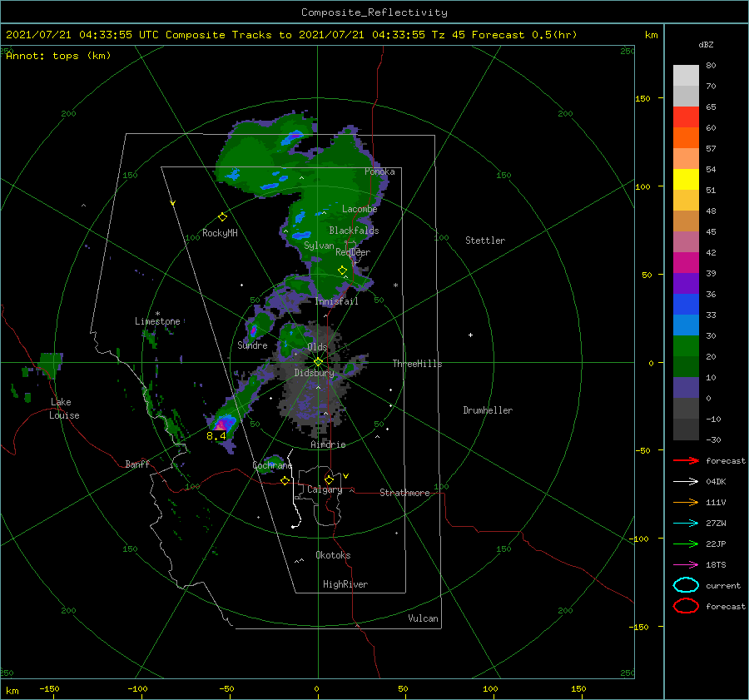Click the Drumheller label
Screen dimensions: 749x700
click(x=488, y=410)
